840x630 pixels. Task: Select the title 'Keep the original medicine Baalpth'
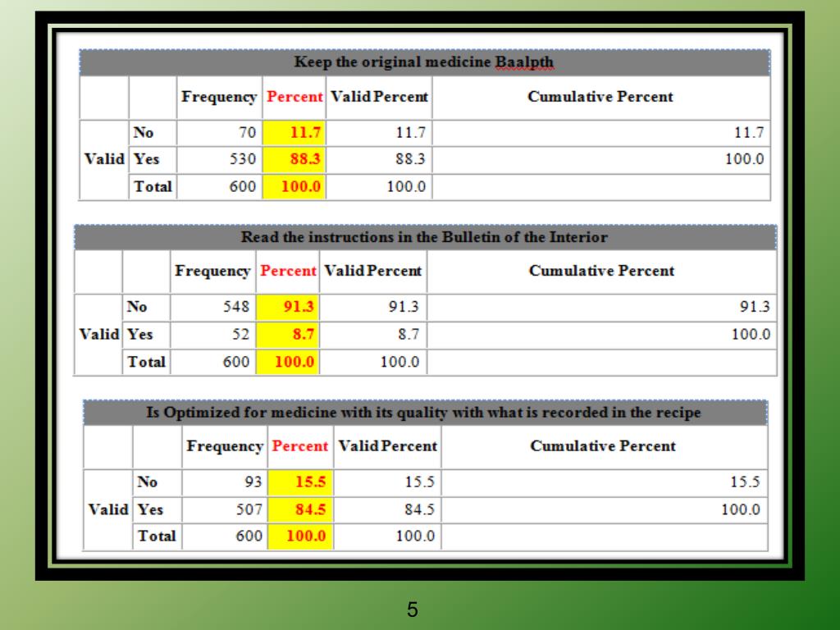pos(423,62)
